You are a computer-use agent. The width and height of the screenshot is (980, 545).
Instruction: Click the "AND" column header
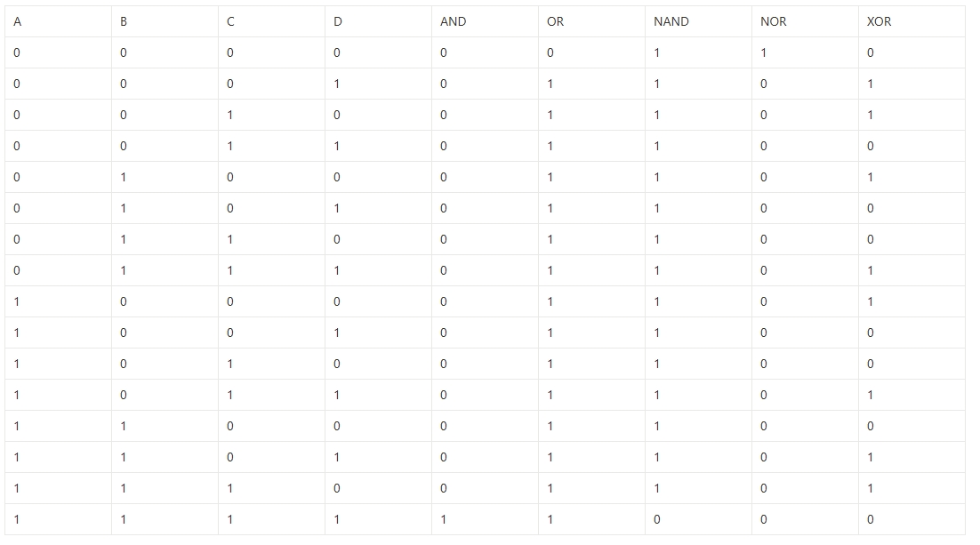point(453,21)
